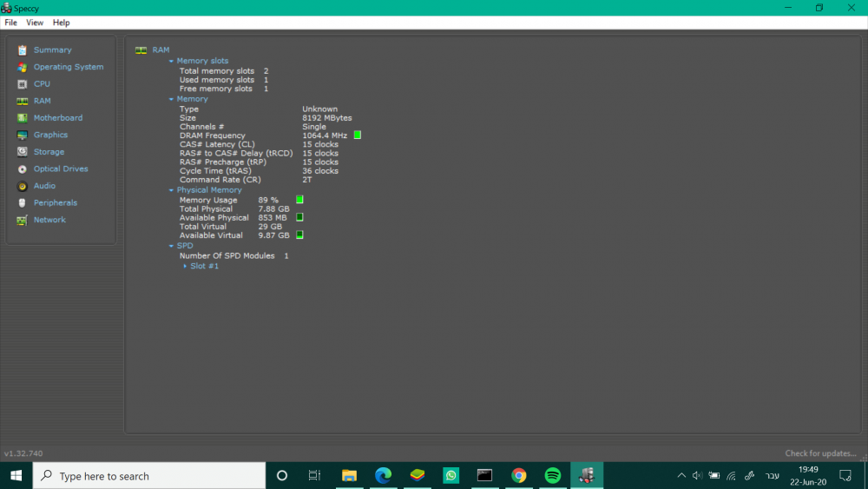Image resolution: width=868 pixels, height=489 pixels.
Task: Click the 'Cycle Time (tRAS)' row label
Action: [215, 171]
